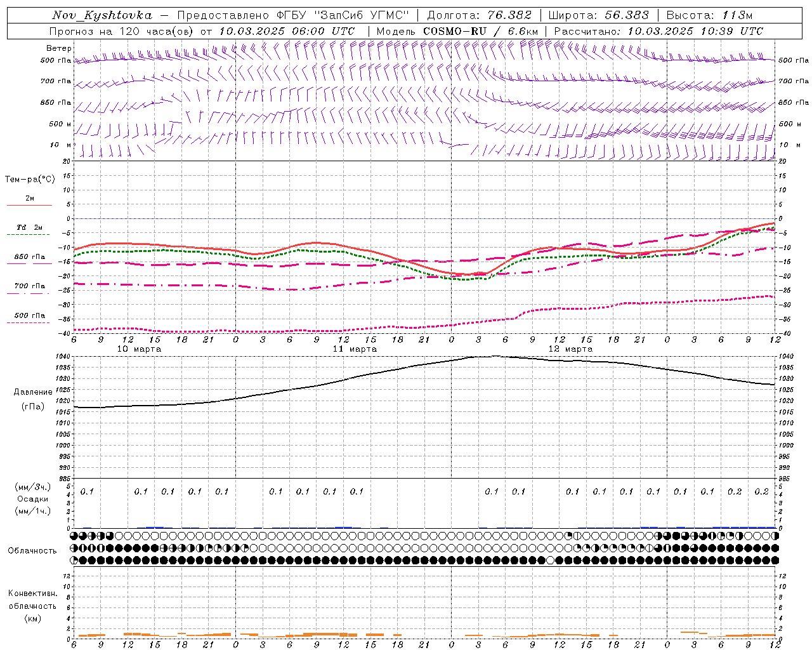This screenshot has width=812, height=650.
Task: Click the dashed line sample under Td 2м
Action: pos(28,235)
